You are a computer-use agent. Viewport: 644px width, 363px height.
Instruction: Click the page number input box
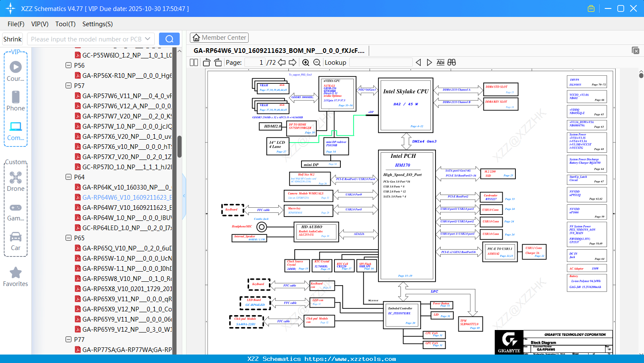pos(255,62)
